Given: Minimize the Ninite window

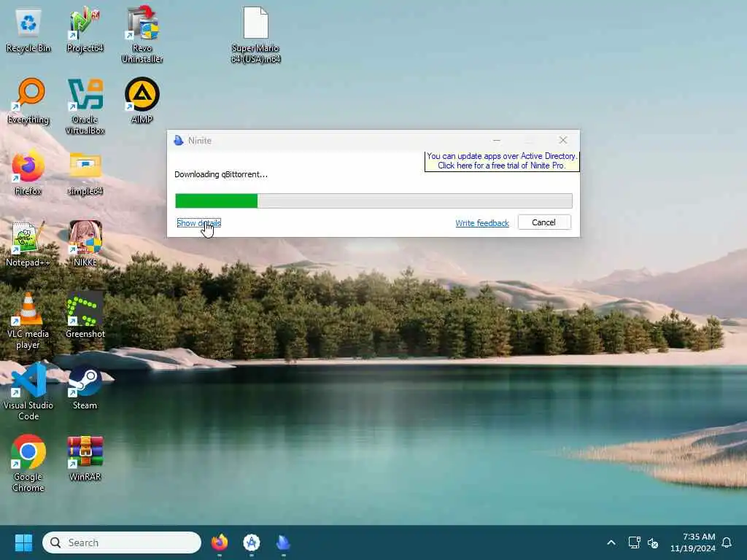Looking at the screenshot, I should pyautogui.click(x=496, y=141).
